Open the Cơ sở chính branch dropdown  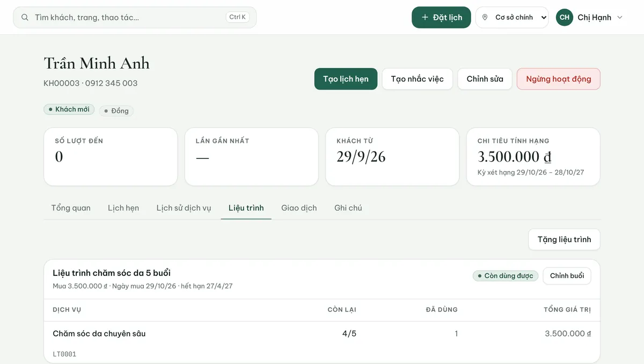[x=512, y=17]
